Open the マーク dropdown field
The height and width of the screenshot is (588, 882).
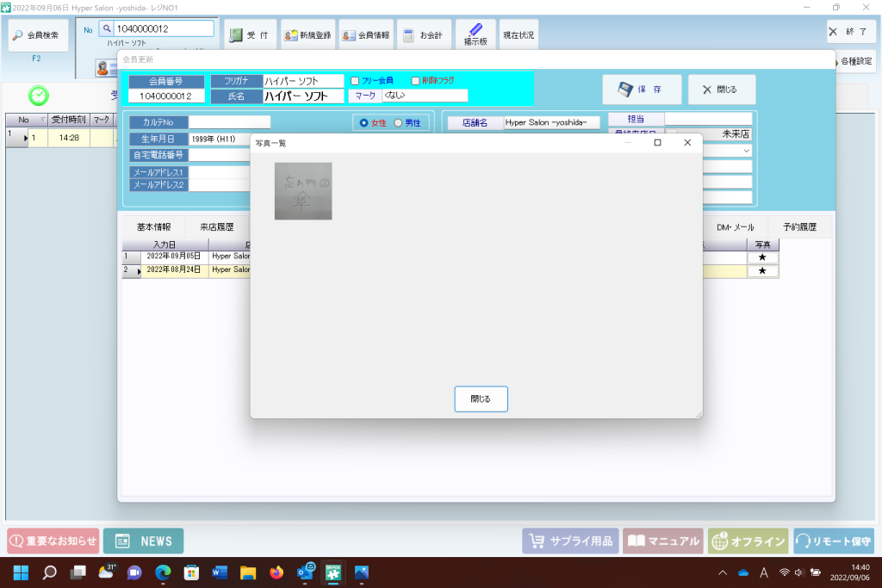coord(424,96)
